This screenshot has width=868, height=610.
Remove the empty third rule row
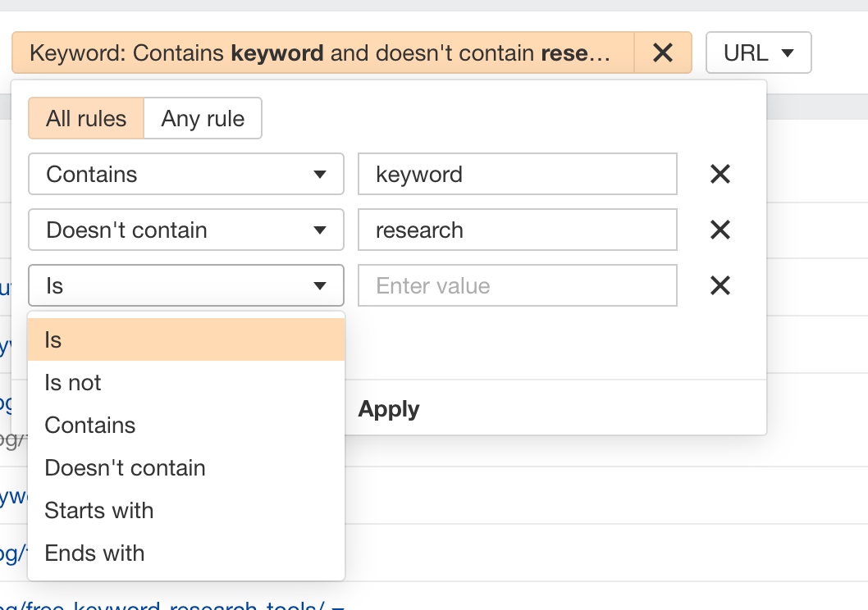pos(720,285)
